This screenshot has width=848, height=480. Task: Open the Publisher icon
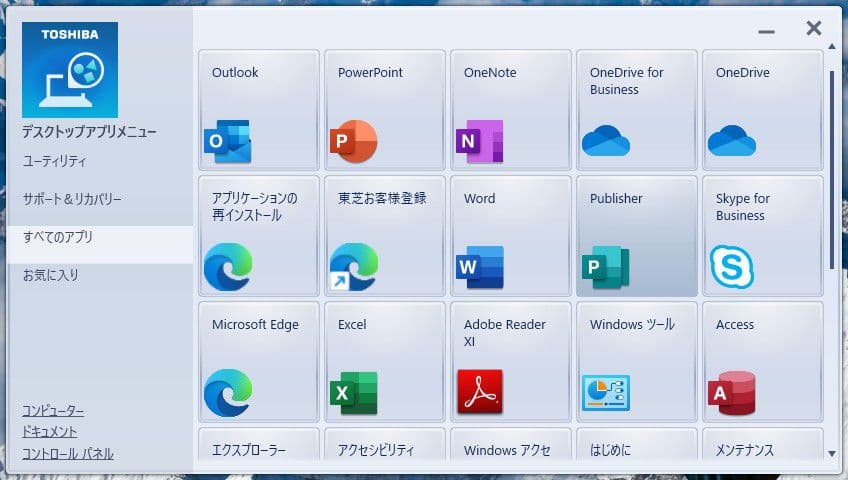pos(606,267)
